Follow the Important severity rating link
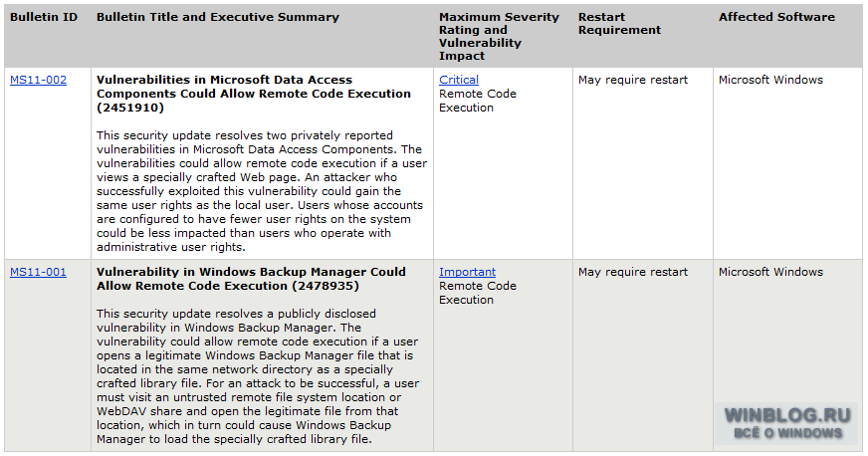This screenshot has height=456, width=868. [x=467, y=272]
